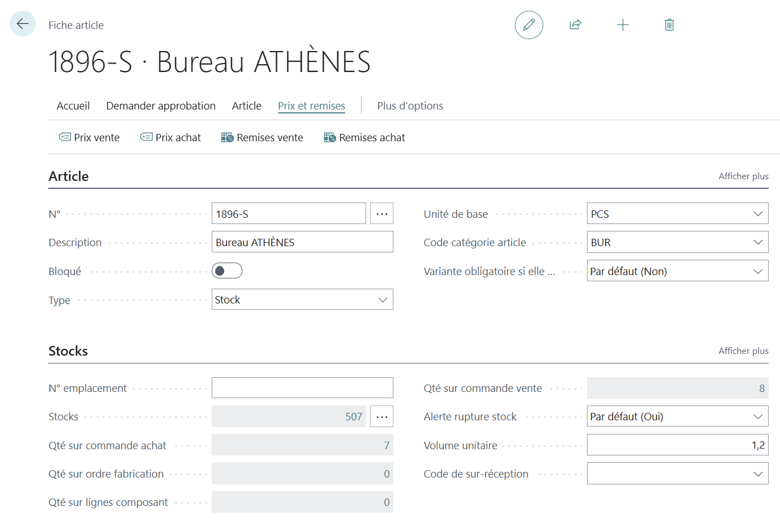Open Prix achat action

pyautogui.click(x=170, y=137)
